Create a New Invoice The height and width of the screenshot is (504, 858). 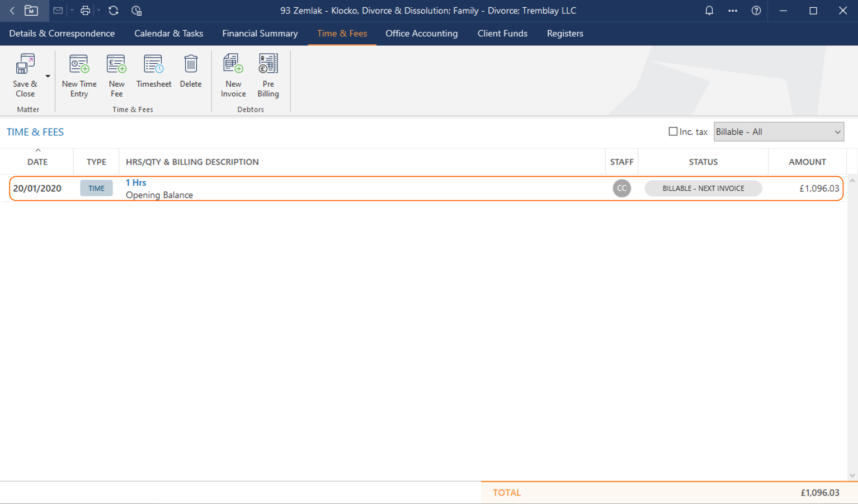point(233,65)
